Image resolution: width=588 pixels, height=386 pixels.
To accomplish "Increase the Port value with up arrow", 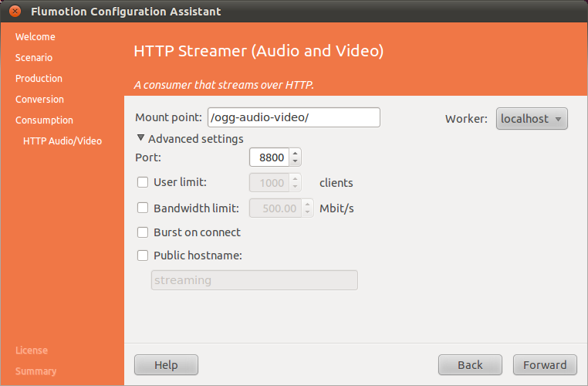I will click(x=295, y=154).
